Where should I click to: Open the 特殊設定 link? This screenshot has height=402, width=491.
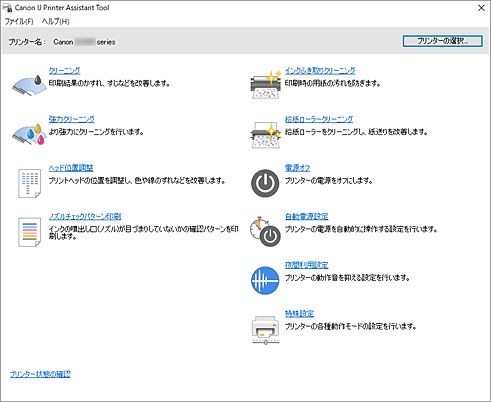click(x=299, y=314)
